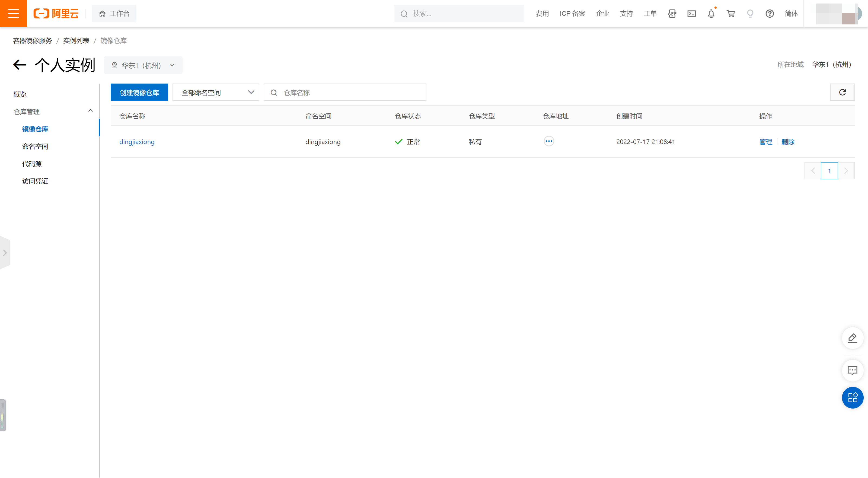868x478 pixels.
Task: Open the 华东1（杭州）region dropdown
Action: tap(143, 65)
